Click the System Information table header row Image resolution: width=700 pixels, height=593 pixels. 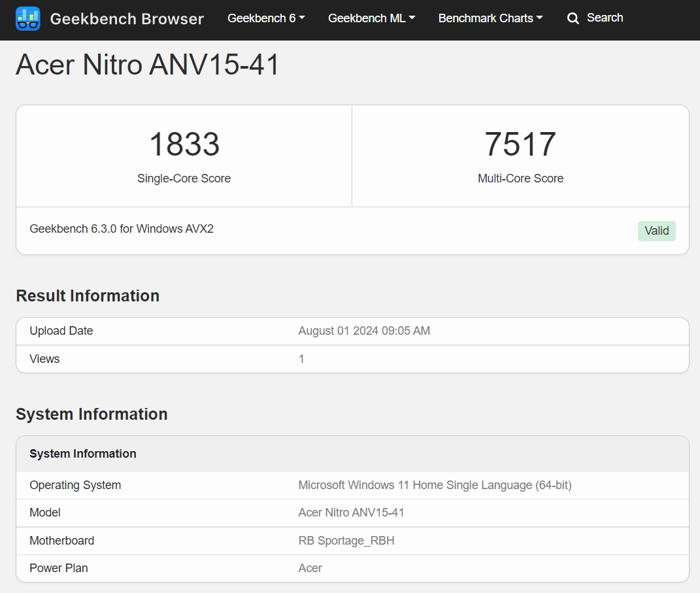tap(352, 454)
